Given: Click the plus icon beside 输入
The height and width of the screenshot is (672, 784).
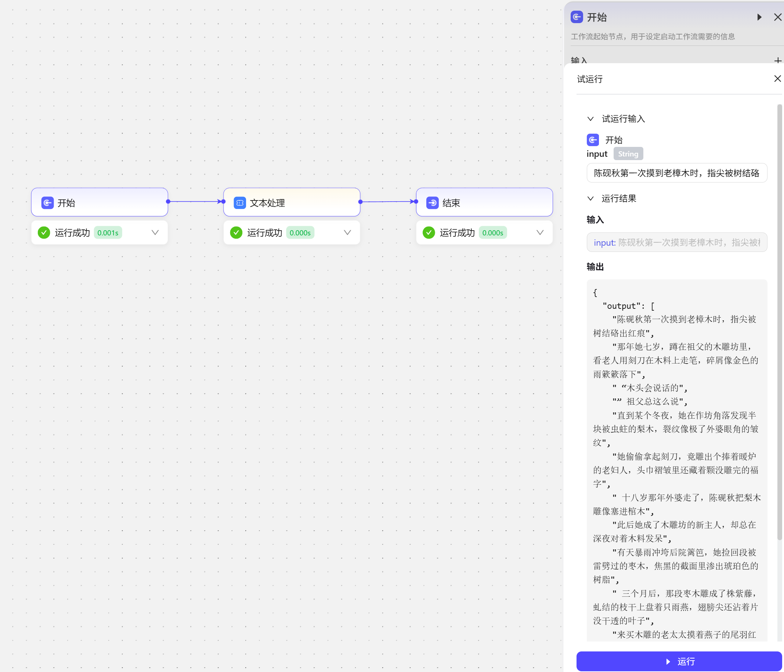Looking at the screenshot, I should [777, 60].
